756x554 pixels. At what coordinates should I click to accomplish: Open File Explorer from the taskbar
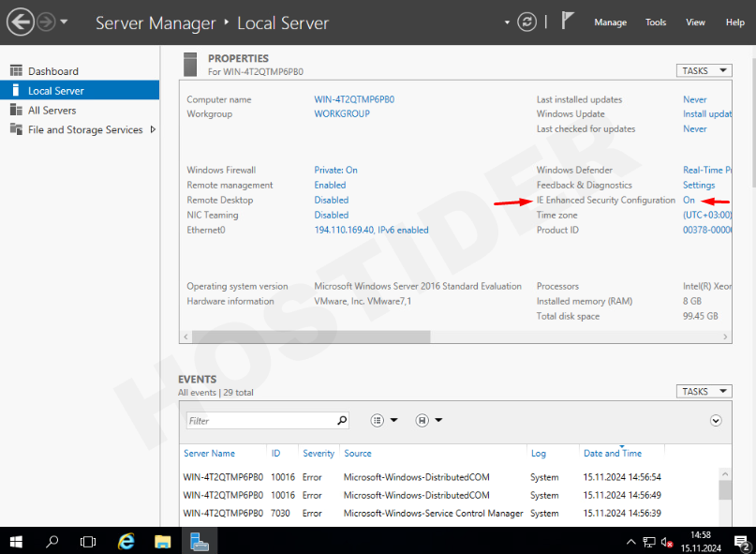162,541
